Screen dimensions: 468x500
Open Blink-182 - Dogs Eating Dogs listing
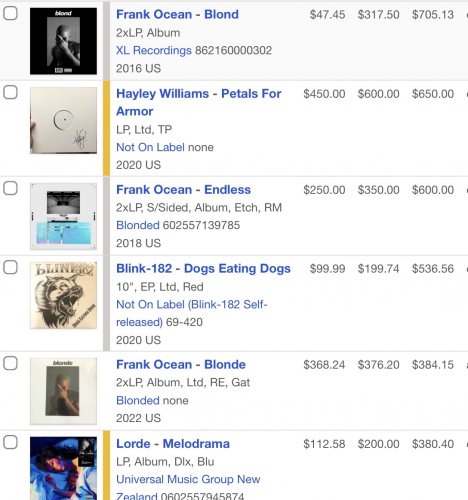pos(203,269)
